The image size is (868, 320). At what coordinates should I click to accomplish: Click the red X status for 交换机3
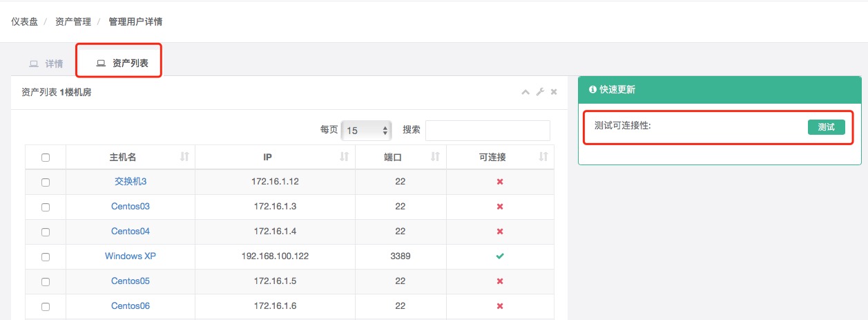500,182
